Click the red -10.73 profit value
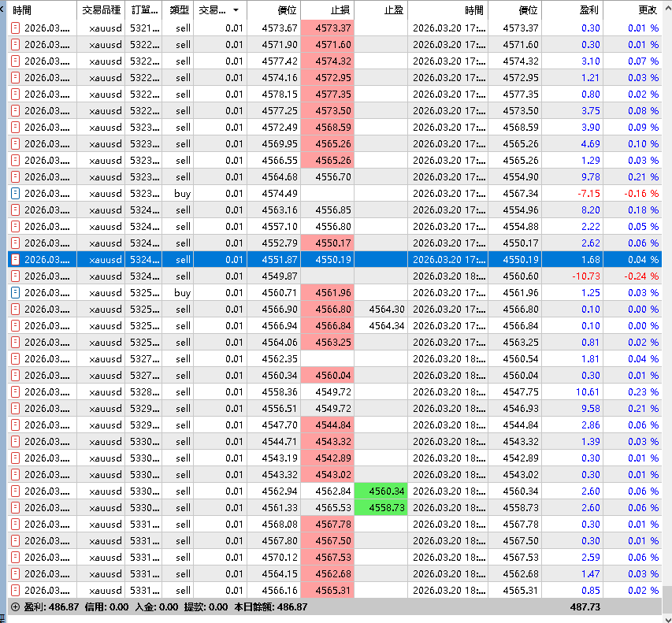 coord(586,276)
